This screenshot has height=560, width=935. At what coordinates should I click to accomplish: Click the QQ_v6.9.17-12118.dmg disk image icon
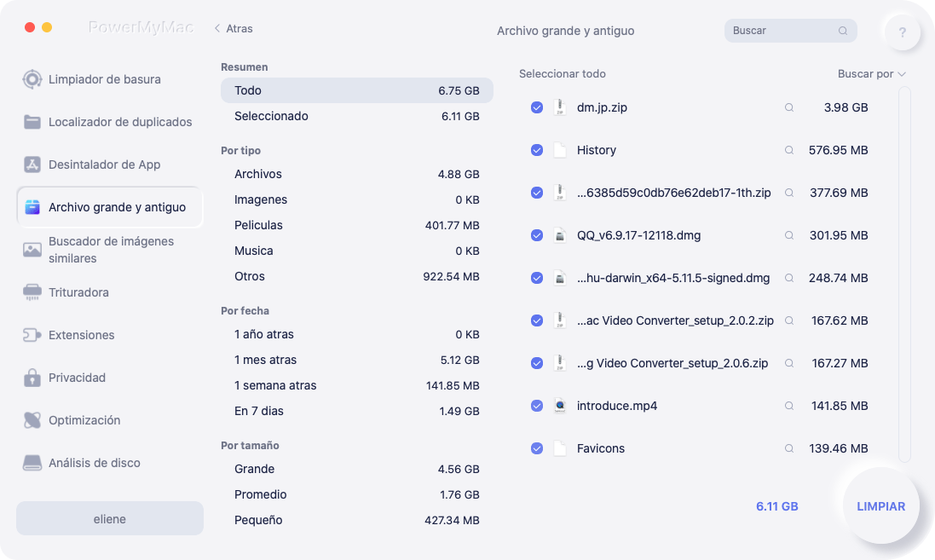tap(559, 235)
